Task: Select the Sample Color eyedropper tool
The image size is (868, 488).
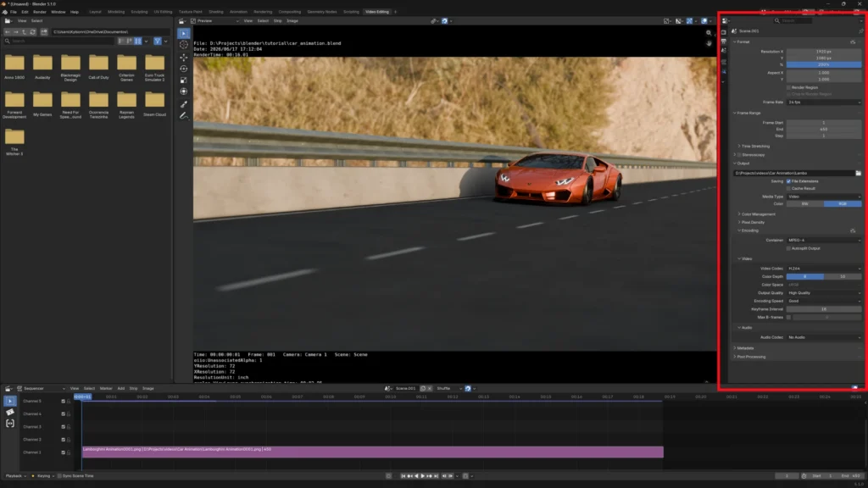Action: point(184,104)
